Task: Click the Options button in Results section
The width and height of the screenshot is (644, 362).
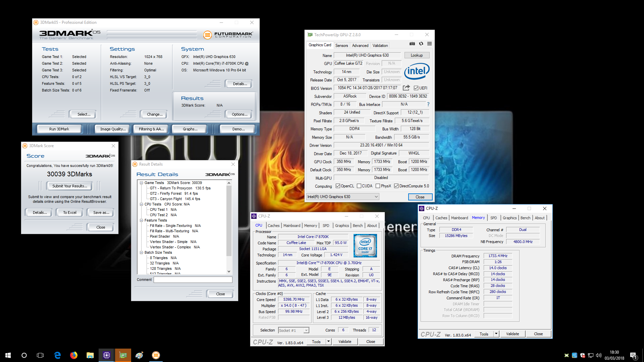Action: [239, 114]
